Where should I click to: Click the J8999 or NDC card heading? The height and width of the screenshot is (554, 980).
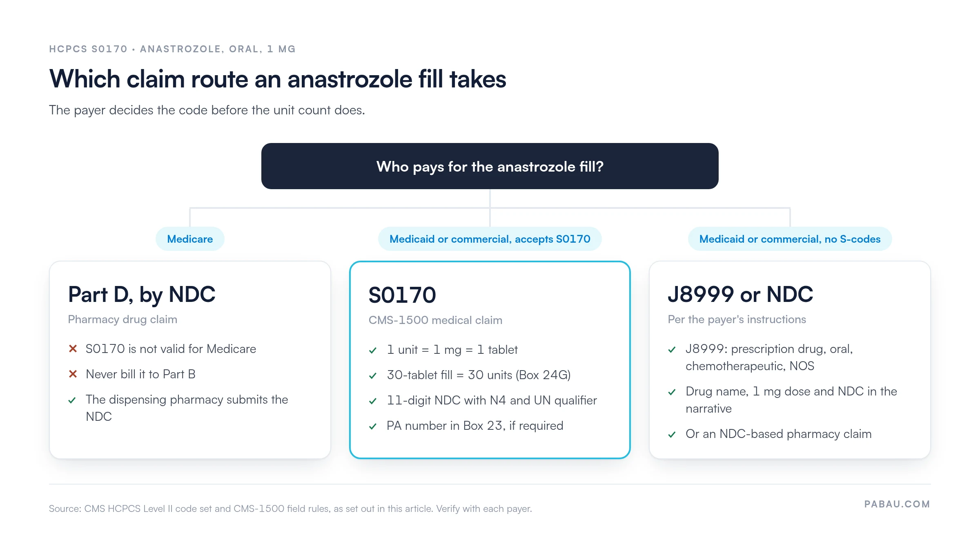[x=740, y=294]
